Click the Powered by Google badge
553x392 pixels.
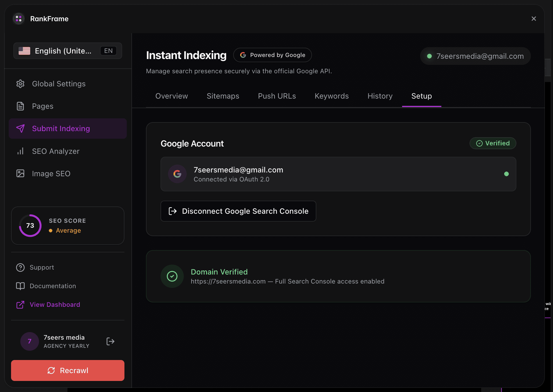[272, 55]
